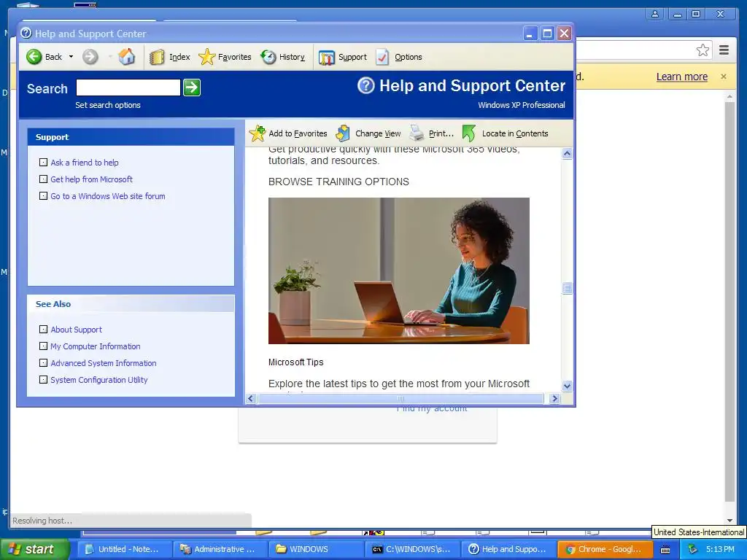Open Ask a friend to help
The height and width of the screenshot is (560, 747).
tap(85, 163)
